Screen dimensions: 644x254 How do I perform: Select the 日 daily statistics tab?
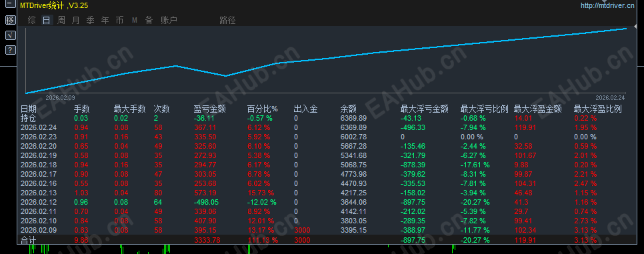(x=47, y=20)
